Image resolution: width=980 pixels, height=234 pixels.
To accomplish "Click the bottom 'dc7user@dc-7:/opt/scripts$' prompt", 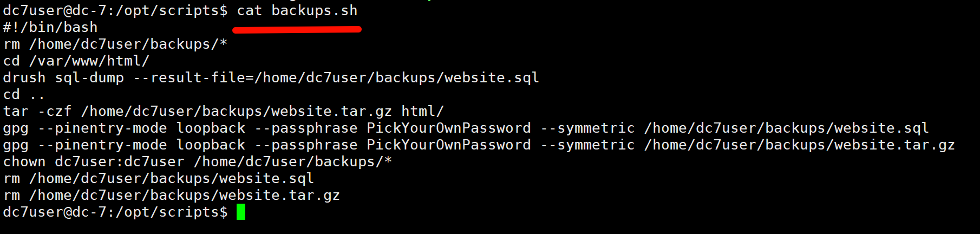I will pyautogui.click(x=115, y=212).
